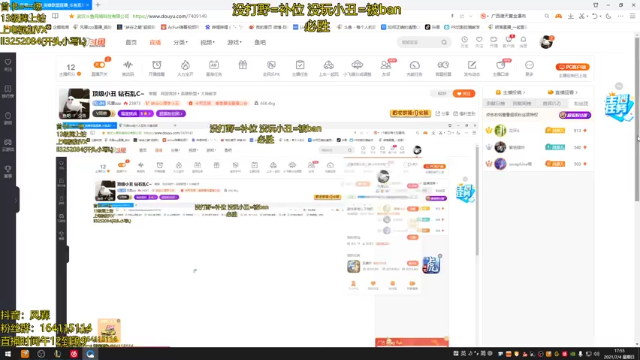The width and height of the screenshot is (640, 360).
Task: Click the browser address bar URL
Action: pyautogui.click(x=170, y=16)
